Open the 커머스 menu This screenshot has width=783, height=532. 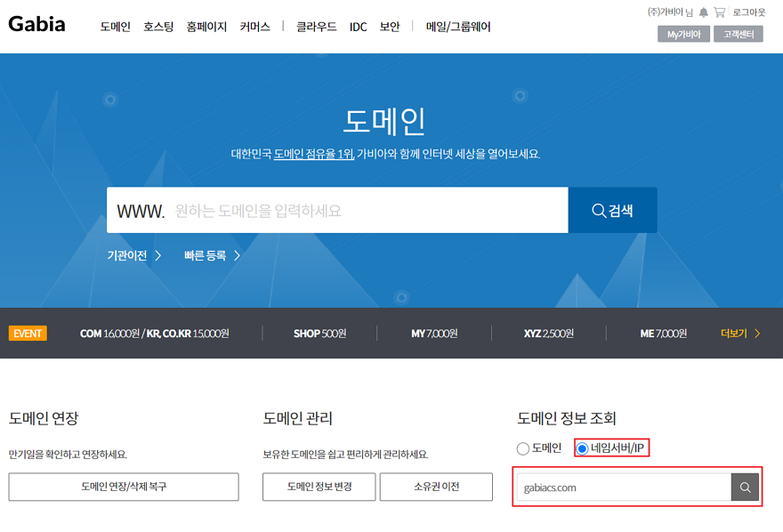(x=254, y=27)
